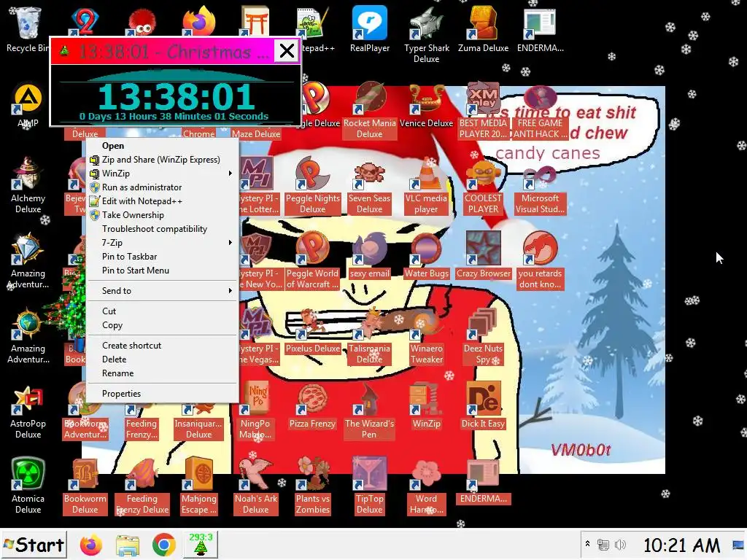Open the AstroPop Deluxe shortcut
The image size is (747, 560).
pyautogui.click(x=28, y=411)
